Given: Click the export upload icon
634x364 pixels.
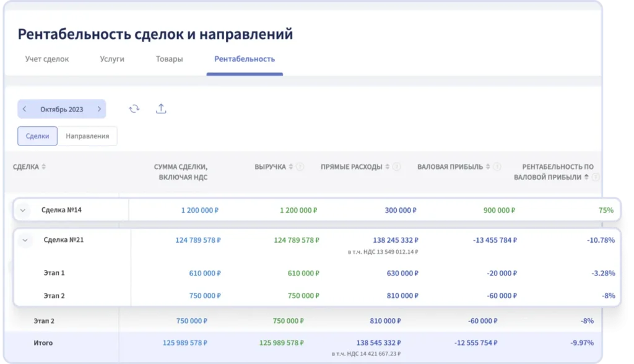Looking at the screenshot, I should (x=161, y=109).
